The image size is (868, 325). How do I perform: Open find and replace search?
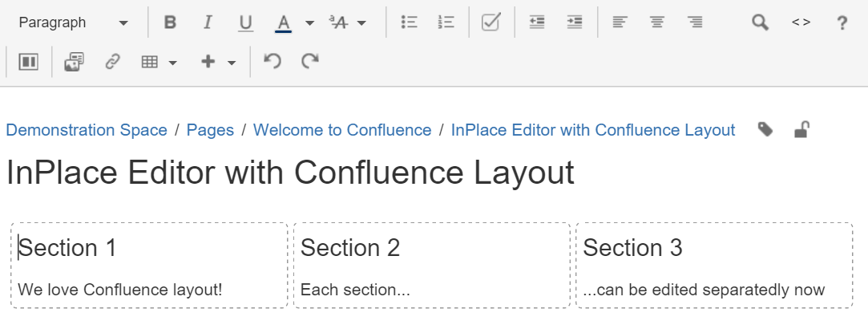tap(760, 22)
